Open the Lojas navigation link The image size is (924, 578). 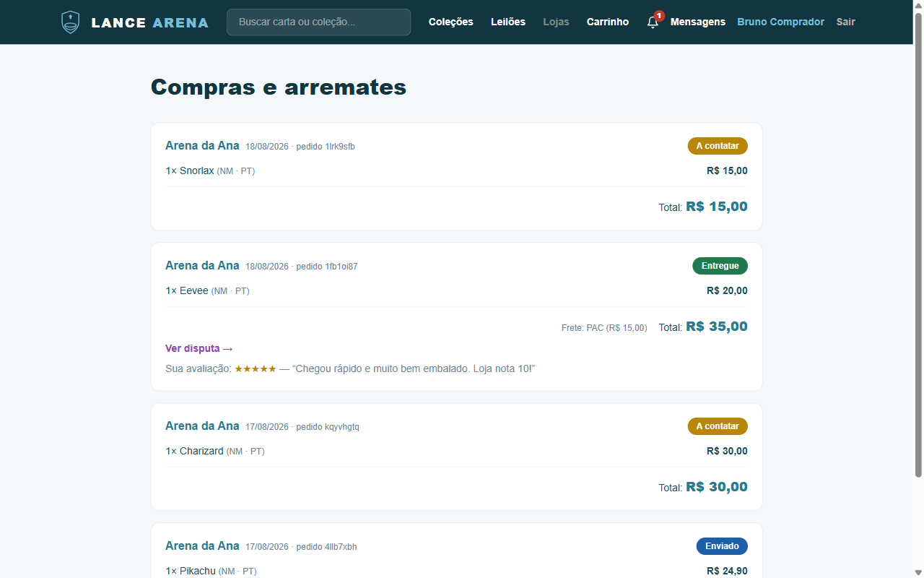[x=556, y=22]
